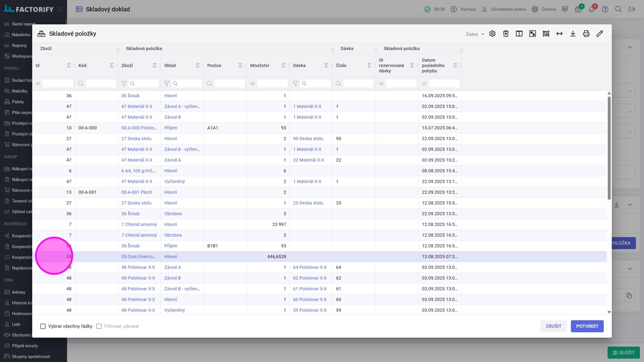The width and height of the screenshot is (644, 362).
Task: Click the POTVRDIT button
Action: coord(586,326)
